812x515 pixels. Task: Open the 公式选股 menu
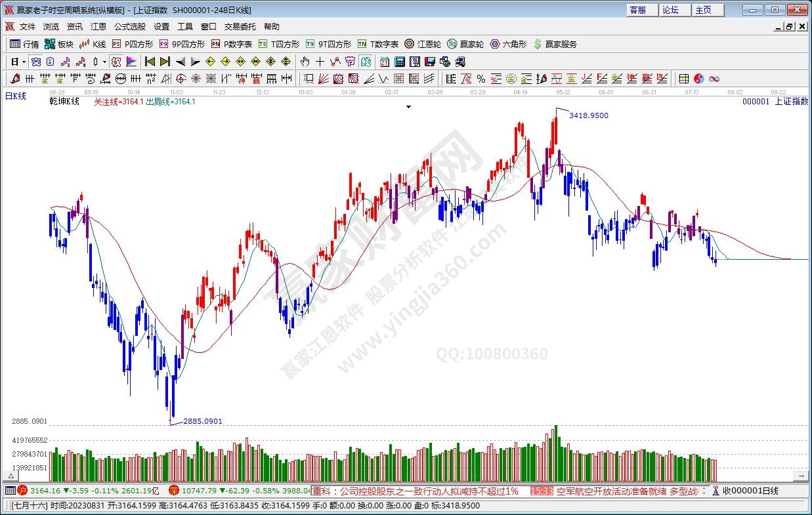click(130, 27)
